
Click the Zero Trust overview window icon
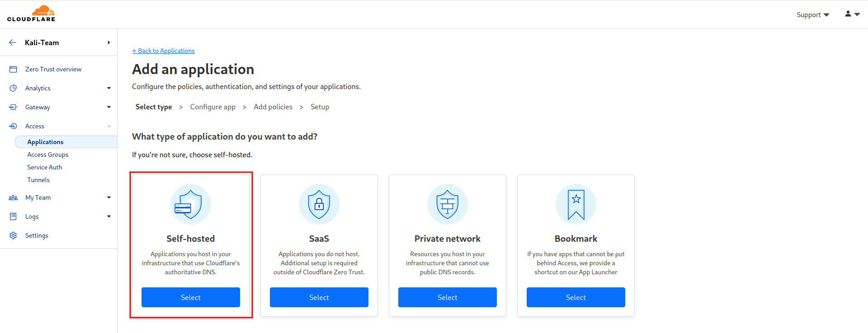[13, 69]
